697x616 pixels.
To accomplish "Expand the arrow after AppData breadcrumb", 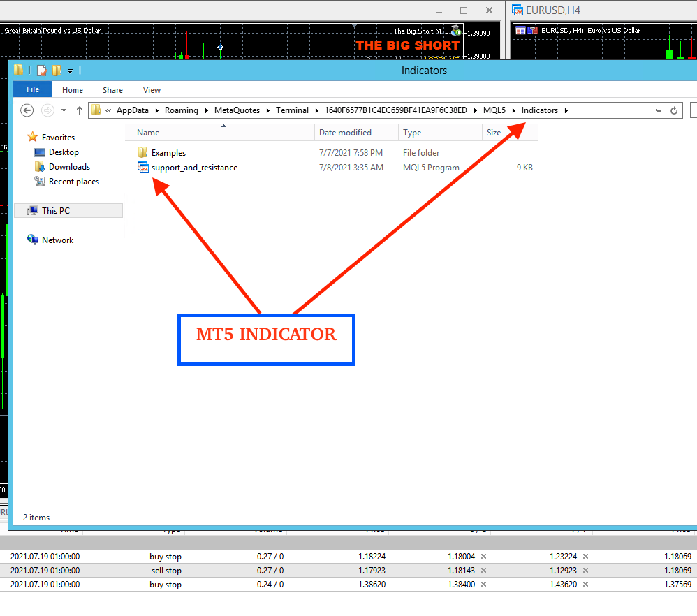I will (x=157, y=110).
